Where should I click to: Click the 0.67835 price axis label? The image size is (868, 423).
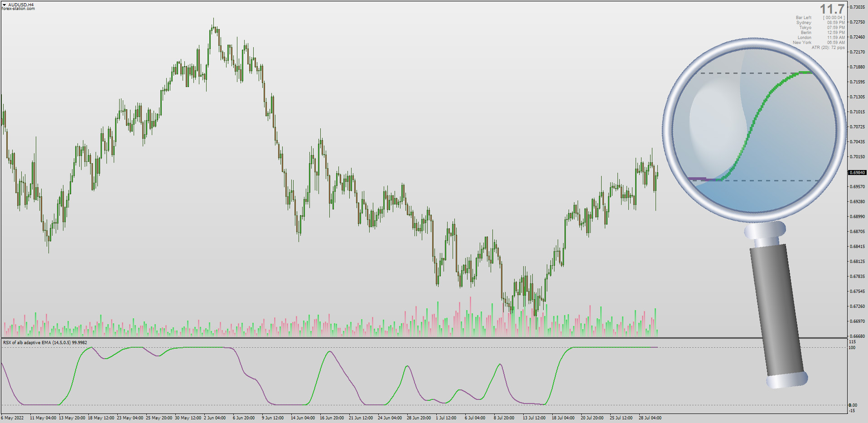click(x=858, y=277)
